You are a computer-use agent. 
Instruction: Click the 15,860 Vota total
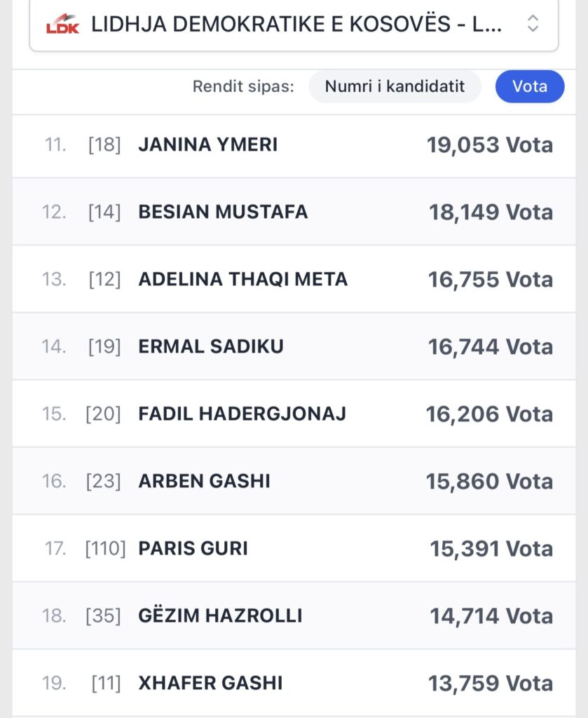pyautogui.click(x=489, y=482)
